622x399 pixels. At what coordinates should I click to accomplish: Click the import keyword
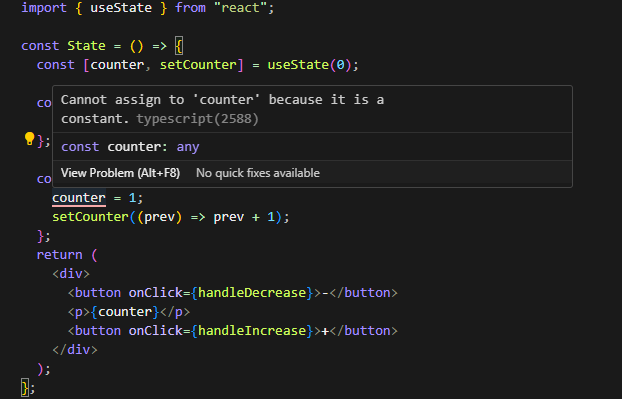point(44,8)
